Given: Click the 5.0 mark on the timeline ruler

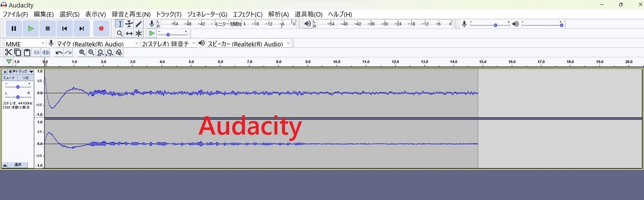Looking at the screenshot, I should [x=191, y=62].
